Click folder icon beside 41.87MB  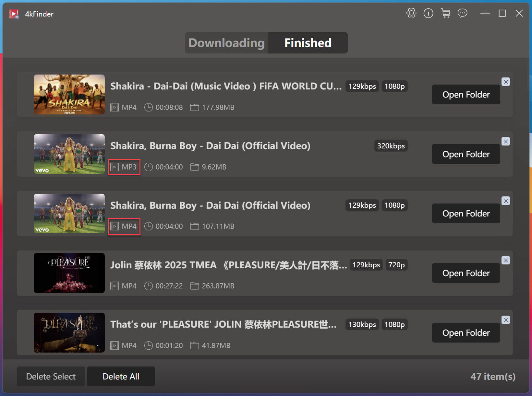pyautogui.click(x=194, y=345)
